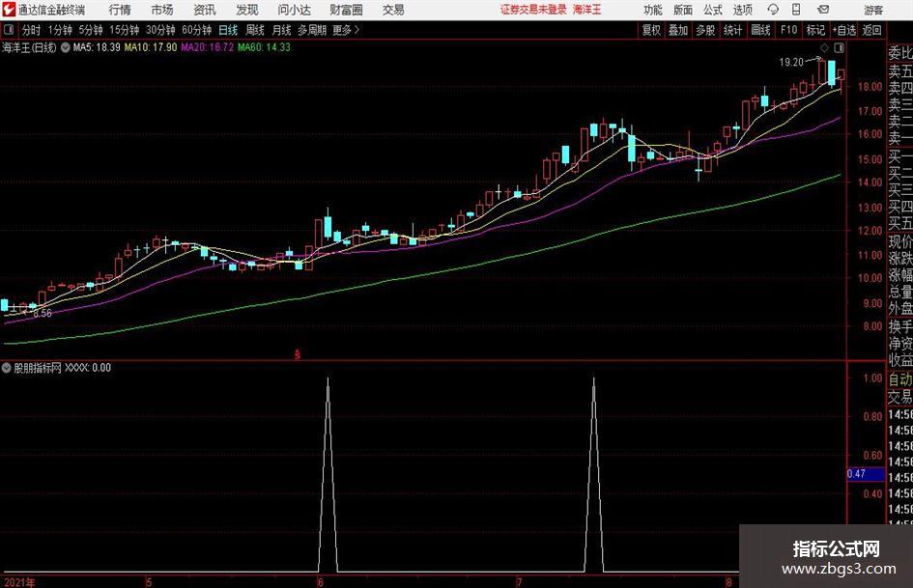
Task: Click the 通达信 red logo icon
Action: tap(9, 10)
